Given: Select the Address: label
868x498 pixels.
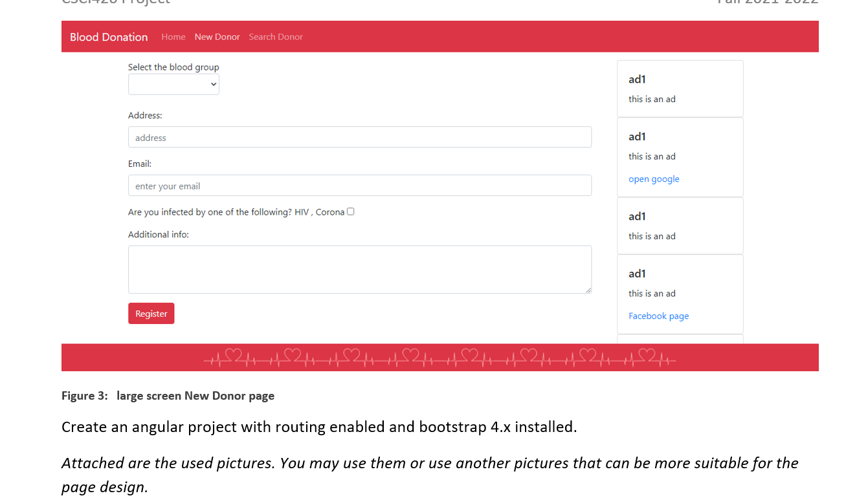Looking at the screenshot, I should 145,116.
